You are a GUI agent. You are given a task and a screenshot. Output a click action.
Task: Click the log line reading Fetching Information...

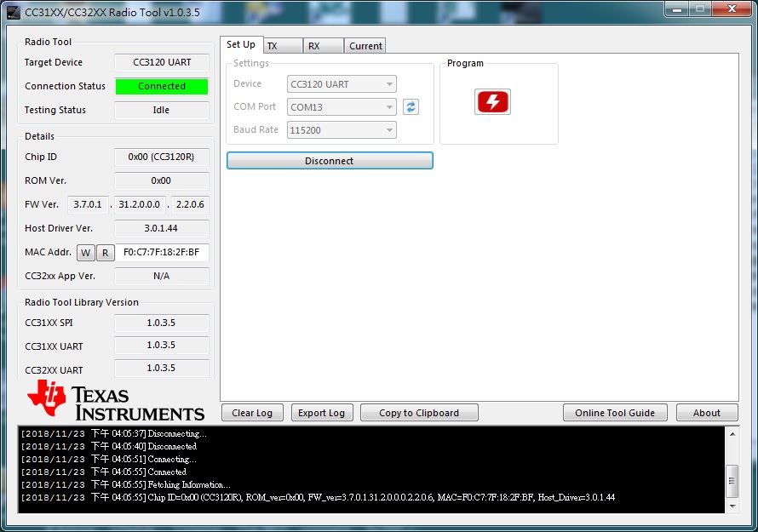tap(125, 484)
